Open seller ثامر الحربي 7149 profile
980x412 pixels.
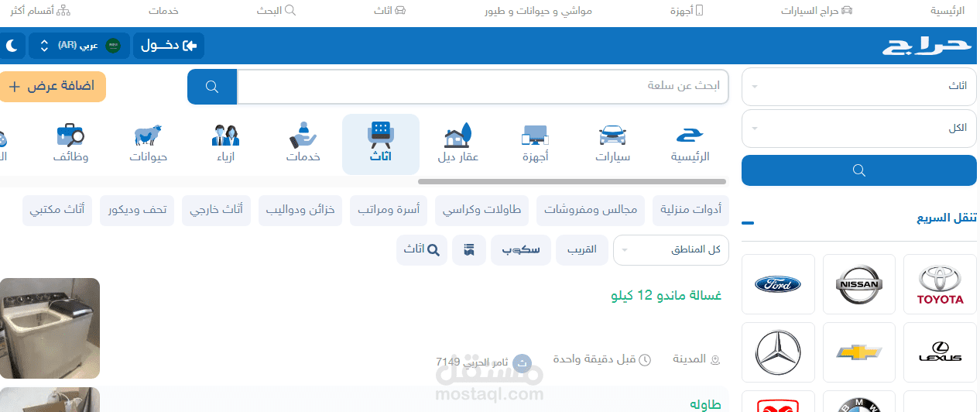tap(485, 362)
